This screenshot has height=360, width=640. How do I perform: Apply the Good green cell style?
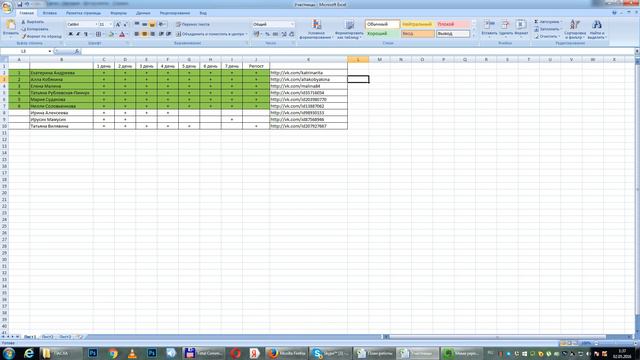click(x=382, y=34)
